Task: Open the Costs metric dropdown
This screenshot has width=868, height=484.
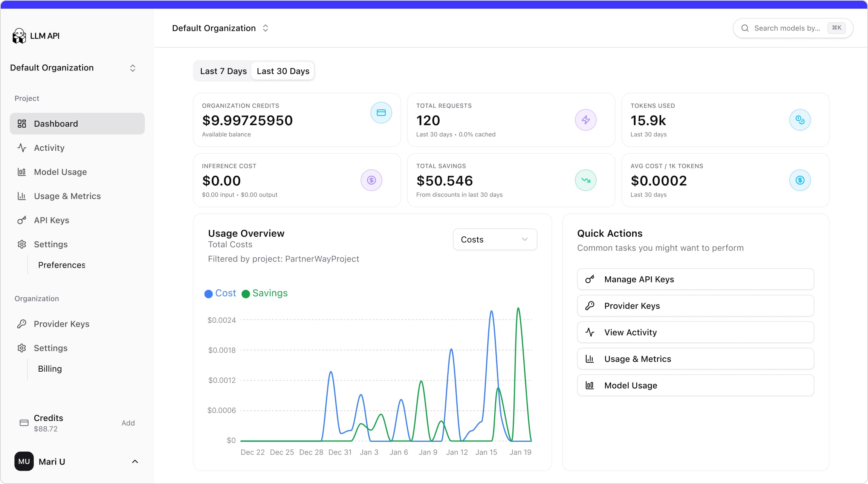Action: pyautogui.click(x=495, y=239)
